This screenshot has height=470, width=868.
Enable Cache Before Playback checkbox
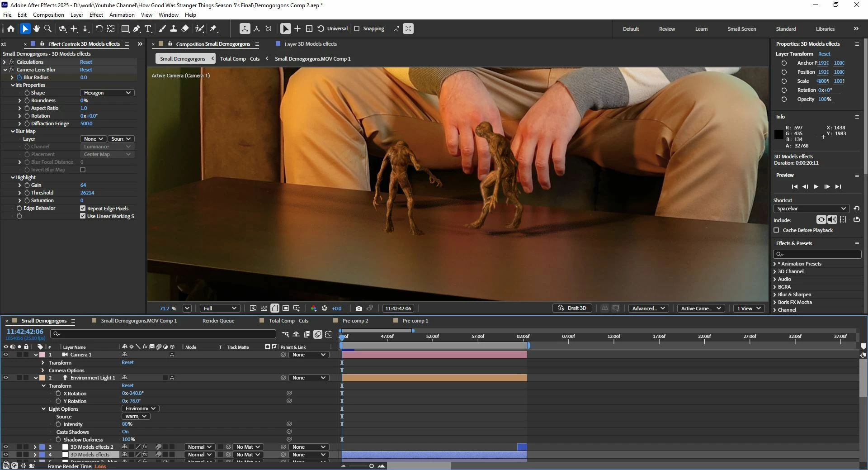click(x=777, y=230)
